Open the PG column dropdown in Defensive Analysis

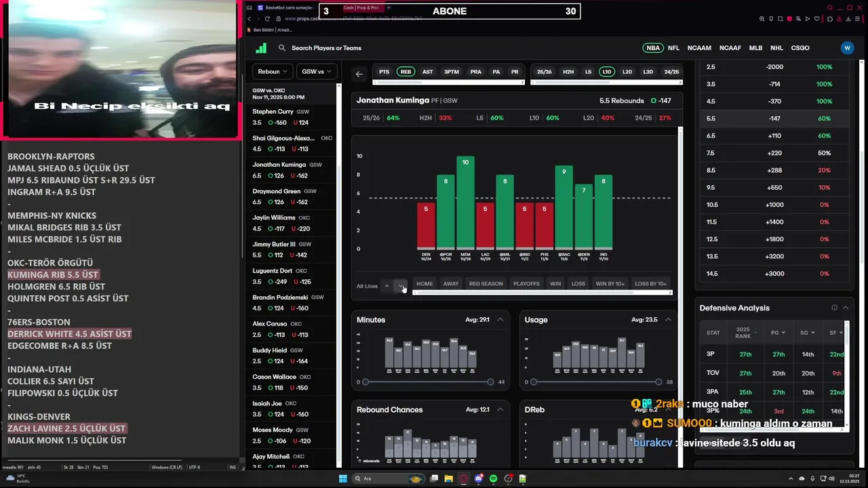pos(778,333)
